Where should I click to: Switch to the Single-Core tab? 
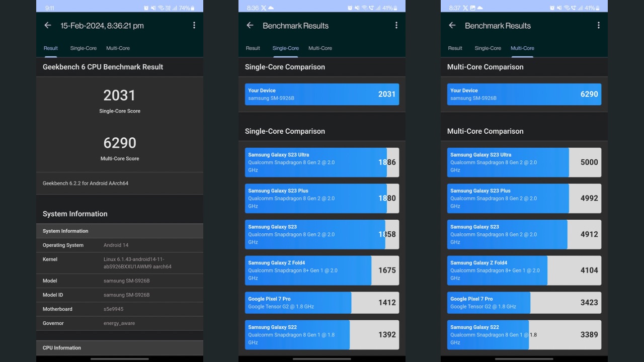click(x=84, y=48)
